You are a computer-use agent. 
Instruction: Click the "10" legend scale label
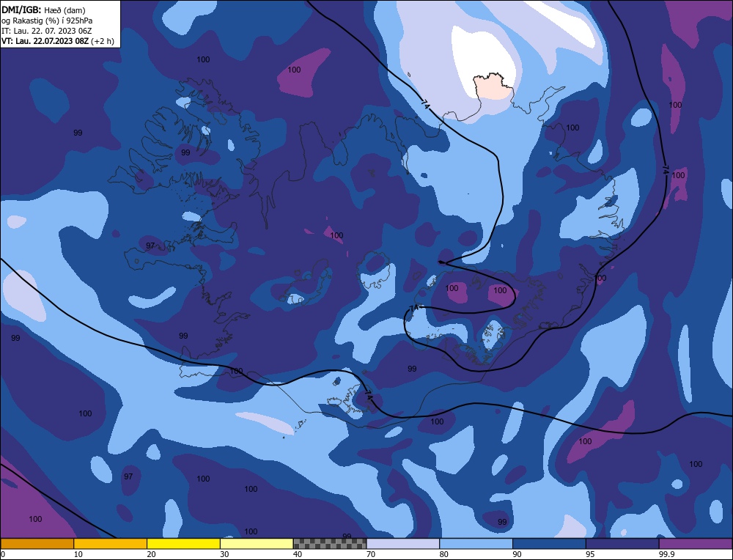[78, 554]
